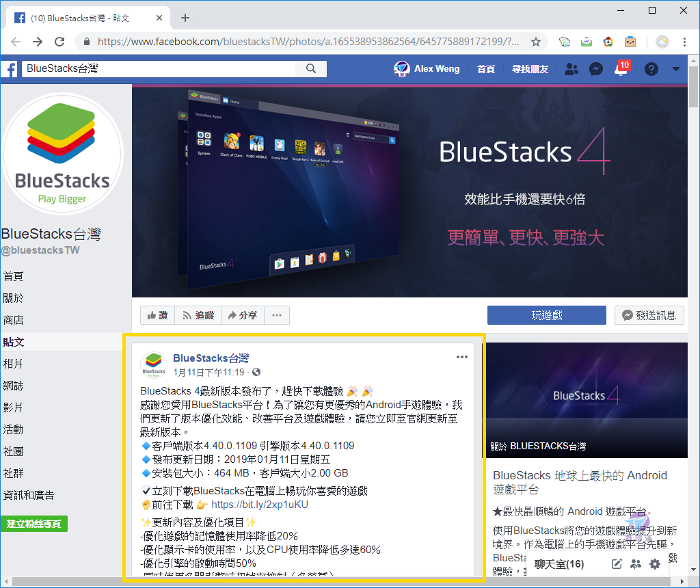Viewport: 700px width, 588px height.
Task: Click the colorful circle extension icon
Action: click(608, 42)
